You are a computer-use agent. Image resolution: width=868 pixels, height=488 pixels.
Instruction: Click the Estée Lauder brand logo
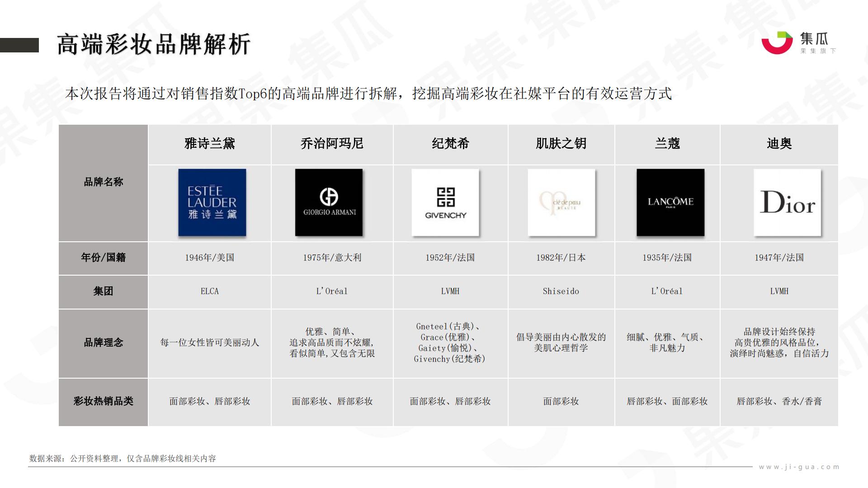212,202
